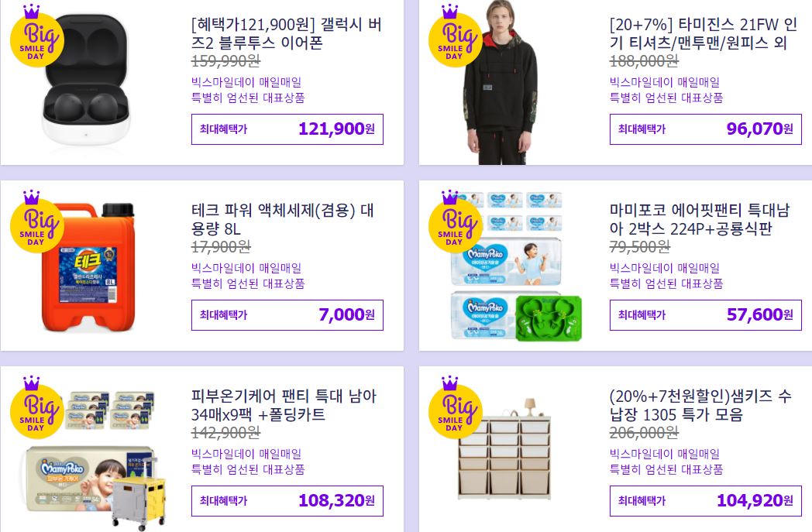Open the black hoodie model product image

[501, 82]
